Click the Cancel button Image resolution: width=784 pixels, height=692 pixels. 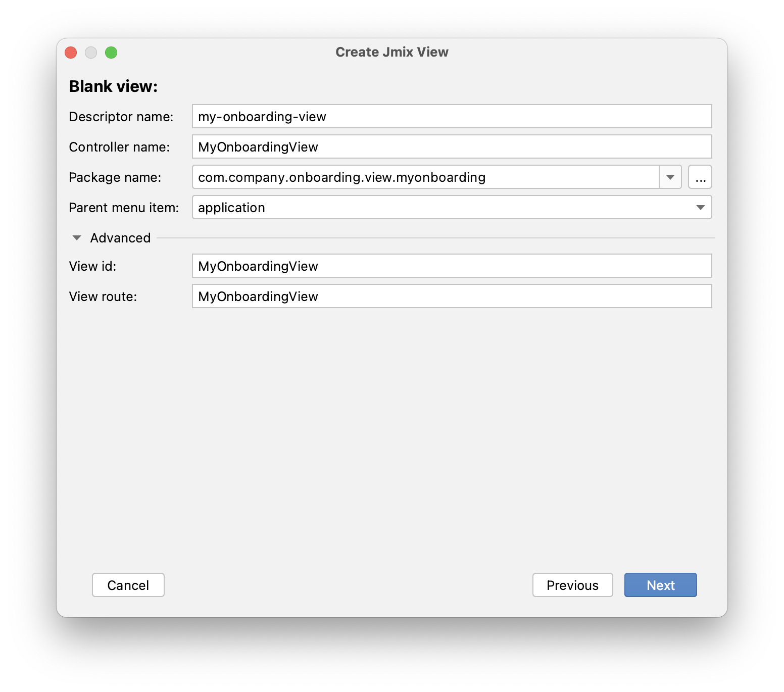pyautogui.click(x=128, y=585)
